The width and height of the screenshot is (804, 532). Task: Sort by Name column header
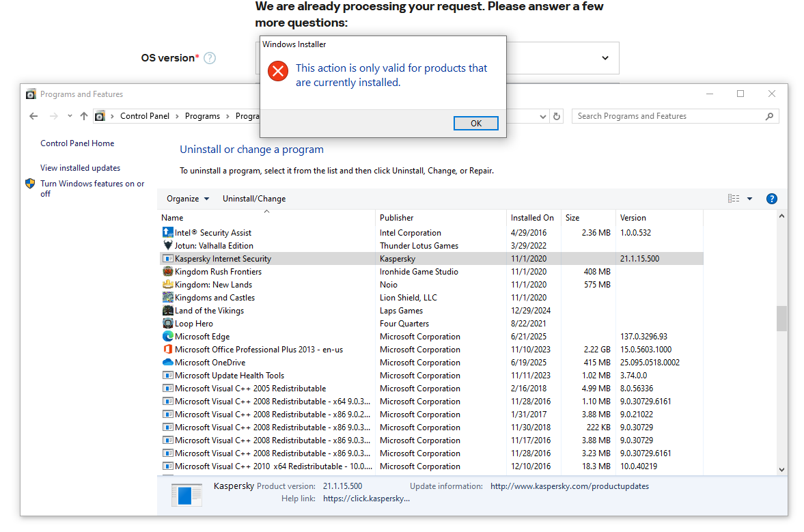tap(266, 218)
